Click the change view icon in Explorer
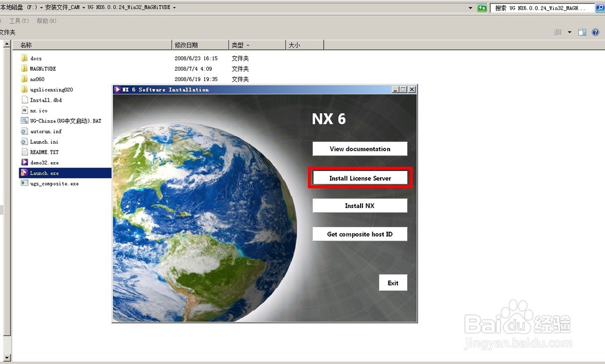 point(558,32)
